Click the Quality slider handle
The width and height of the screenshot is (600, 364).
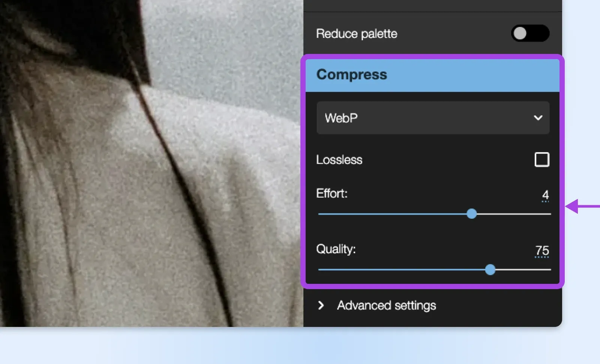pos(490,270)
